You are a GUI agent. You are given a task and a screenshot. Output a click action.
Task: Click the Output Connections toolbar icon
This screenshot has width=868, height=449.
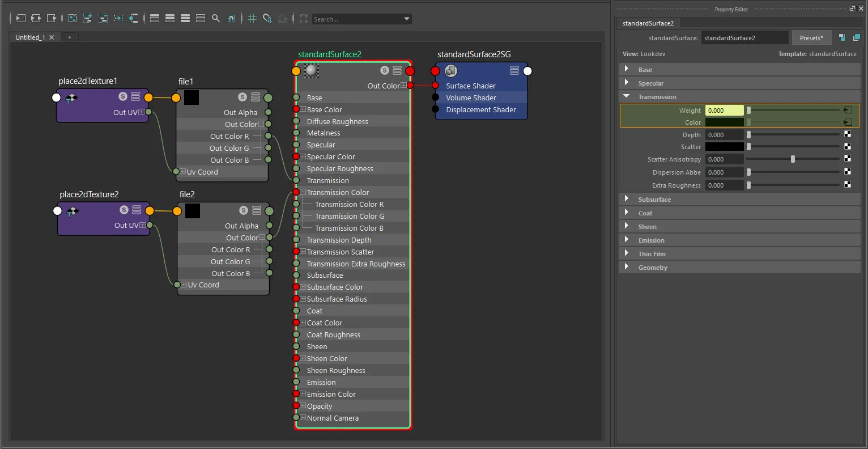point(52,19)
